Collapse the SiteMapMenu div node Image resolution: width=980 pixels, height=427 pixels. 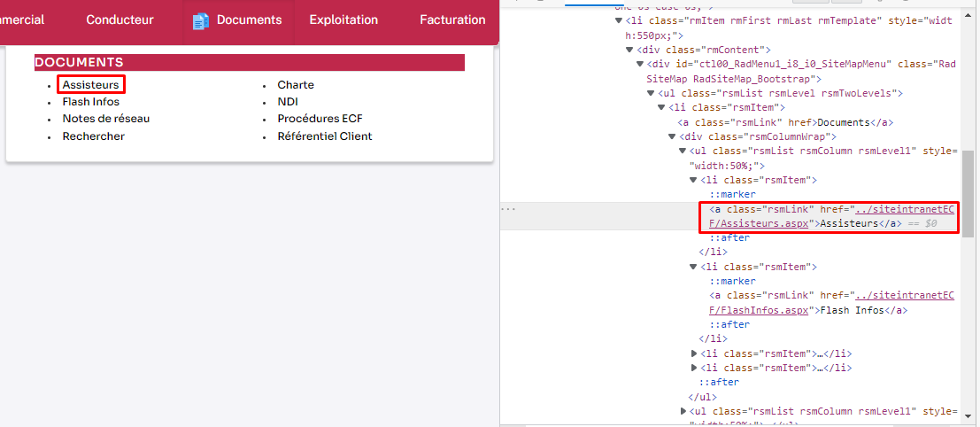[639, 64]
